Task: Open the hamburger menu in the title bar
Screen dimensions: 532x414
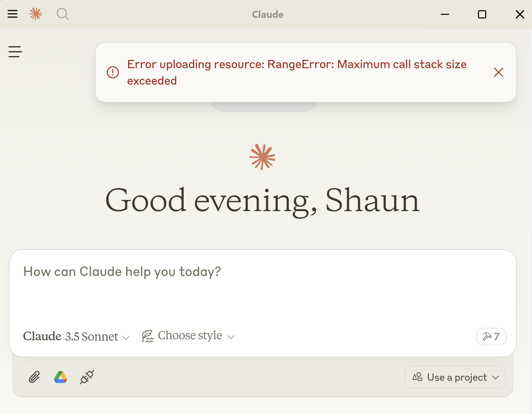Action: click(13, 14)
